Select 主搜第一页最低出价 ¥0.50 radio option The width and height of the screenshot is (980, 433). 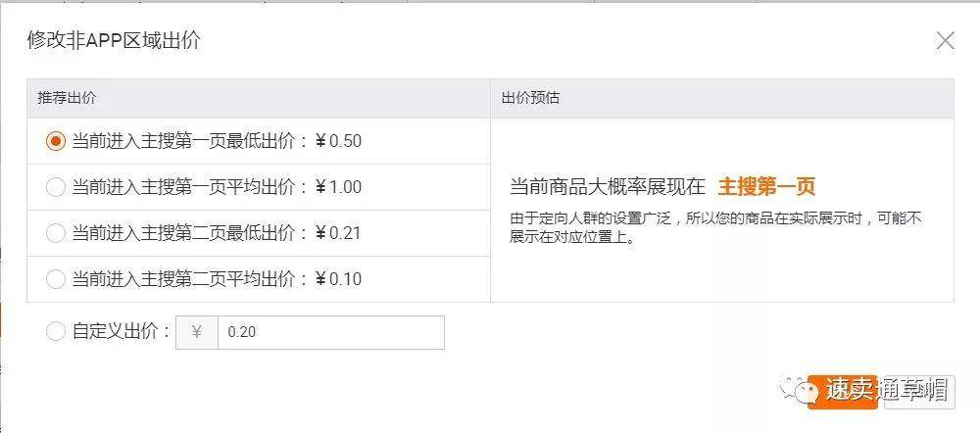(56, 141)
